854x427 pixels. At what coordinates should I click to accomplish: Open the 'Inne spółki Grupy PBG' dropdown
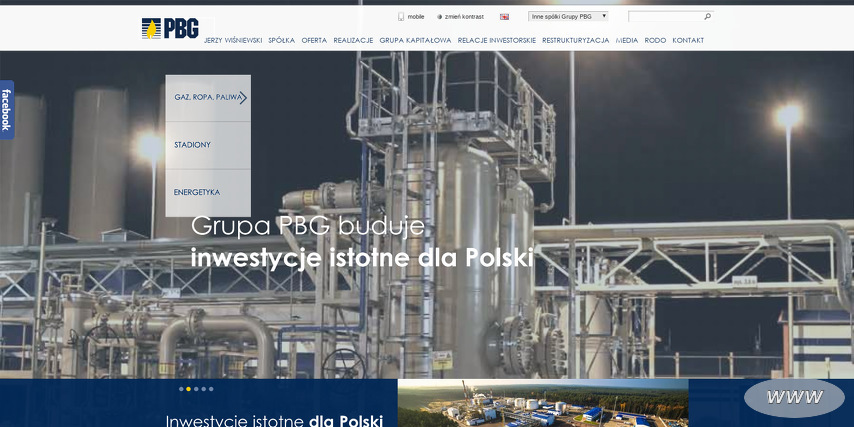coord(568,17)
